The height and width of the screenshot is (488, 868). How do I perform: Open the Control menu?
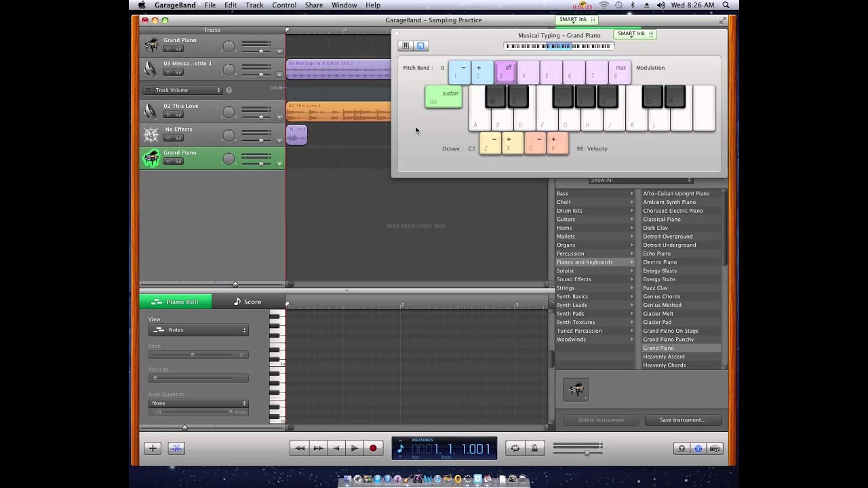[x=284, y=5]
